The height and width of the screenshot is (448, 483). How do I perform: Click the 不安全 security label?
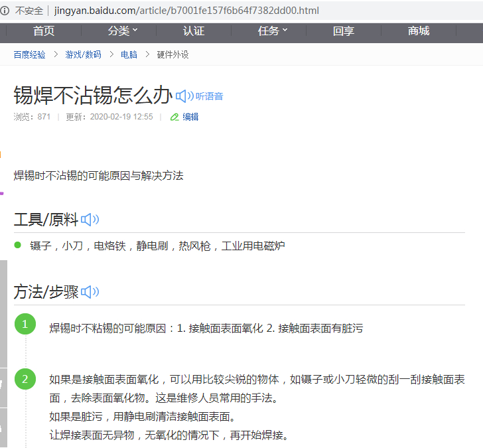click(29, 11)
